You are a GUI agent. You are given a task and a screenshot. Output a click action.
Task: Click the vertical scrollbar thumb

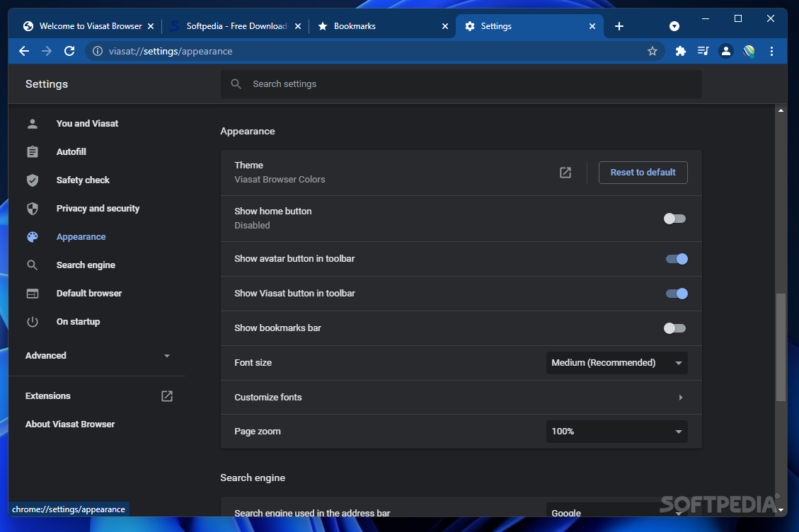click(781, 347)
